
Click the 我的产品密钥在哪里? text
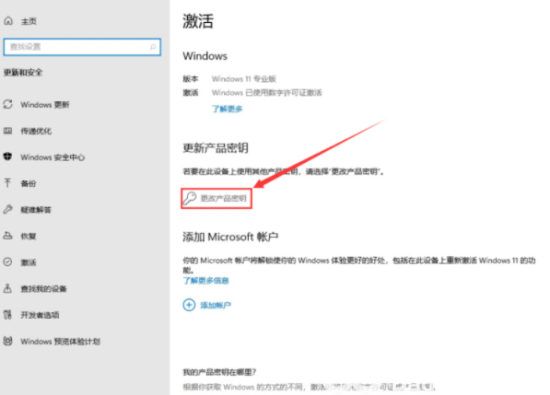[220, 372]
